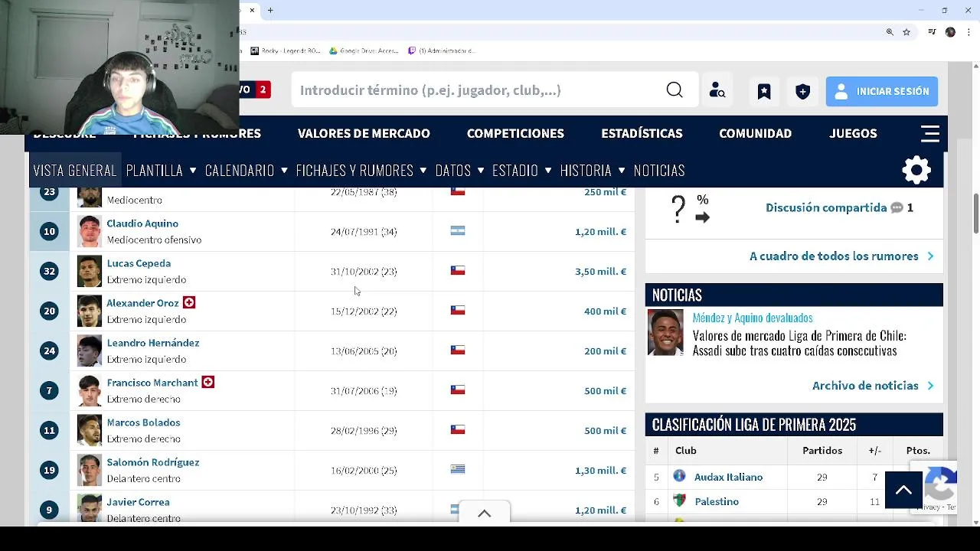The image size is (980, 551).
Task: Open the VALORES DE MERCADO menu
Action: click(364, 133)
